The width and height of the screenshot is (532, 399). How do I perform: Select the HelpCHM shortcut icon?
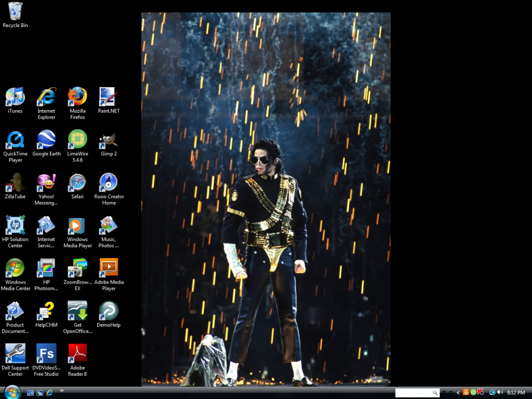(x=46, y=314)
